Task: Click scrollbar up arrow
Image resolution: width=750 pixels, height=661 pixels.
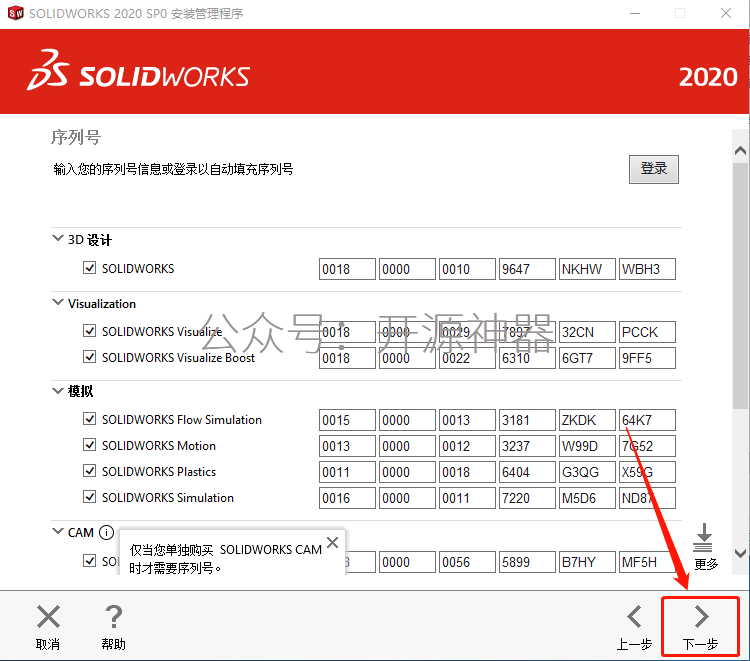Action: click(740, 151)
